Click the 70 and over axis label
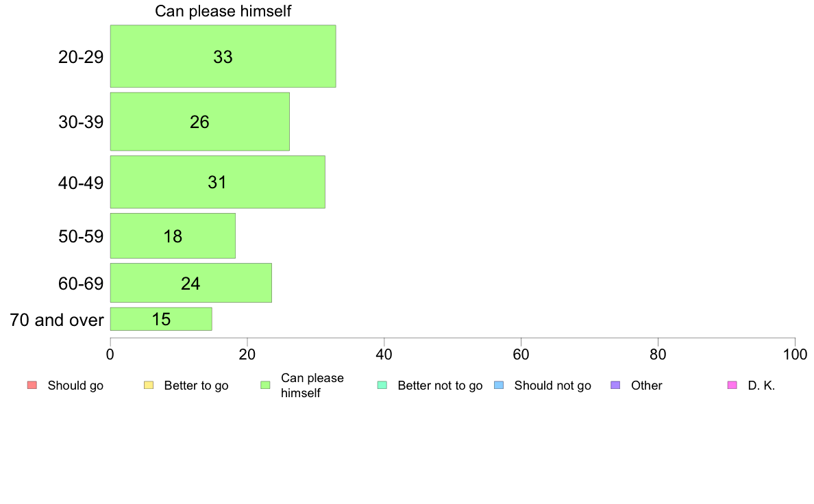Viewport: 814px width, 504px height. [57, 320]
